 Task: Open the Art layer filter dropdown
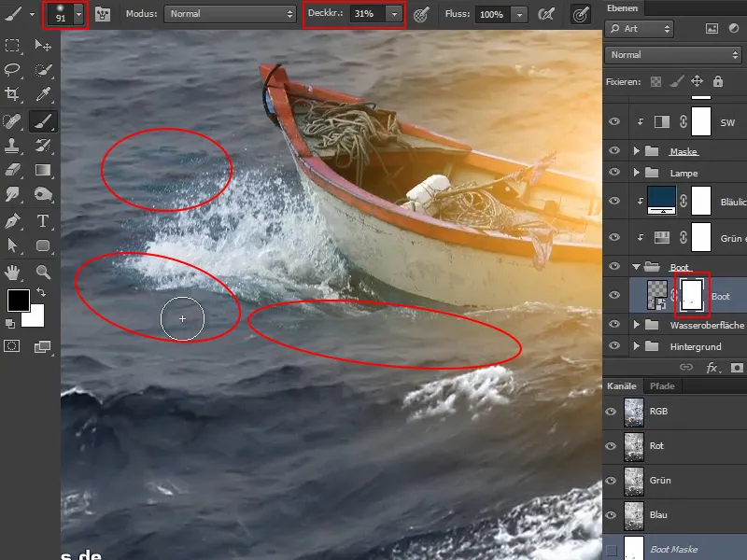pyautogui.click(x=640, y=29)
